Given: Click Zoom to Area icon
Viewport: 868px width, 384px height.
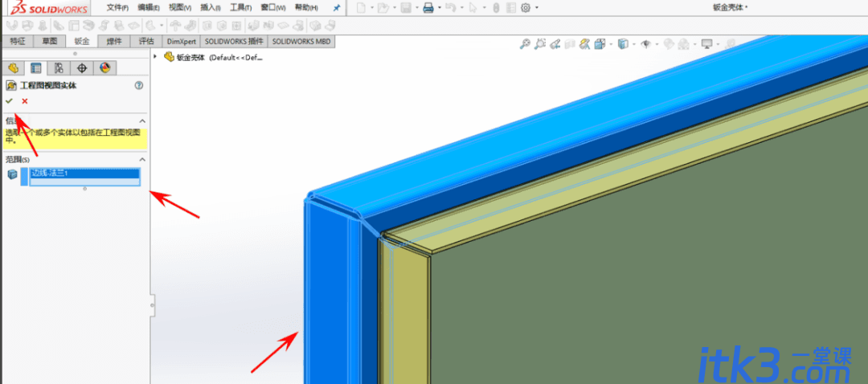Looking at the screenshot, I should [x=540, y=43].
